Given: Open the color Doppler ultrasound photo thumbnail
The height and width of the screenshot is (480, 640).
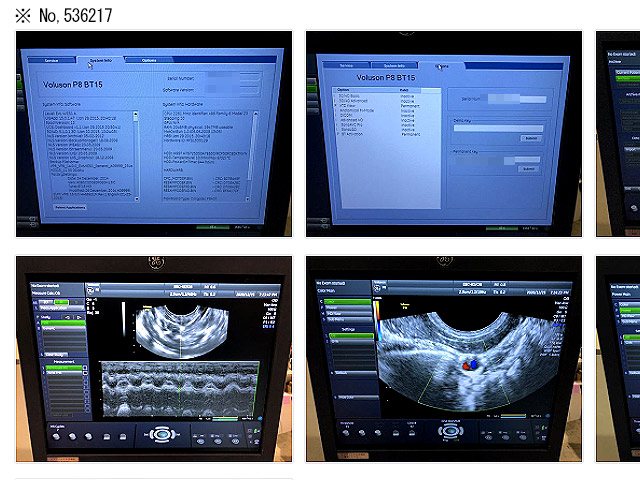Looking at the screenshot, I should [x=444, y=359].
